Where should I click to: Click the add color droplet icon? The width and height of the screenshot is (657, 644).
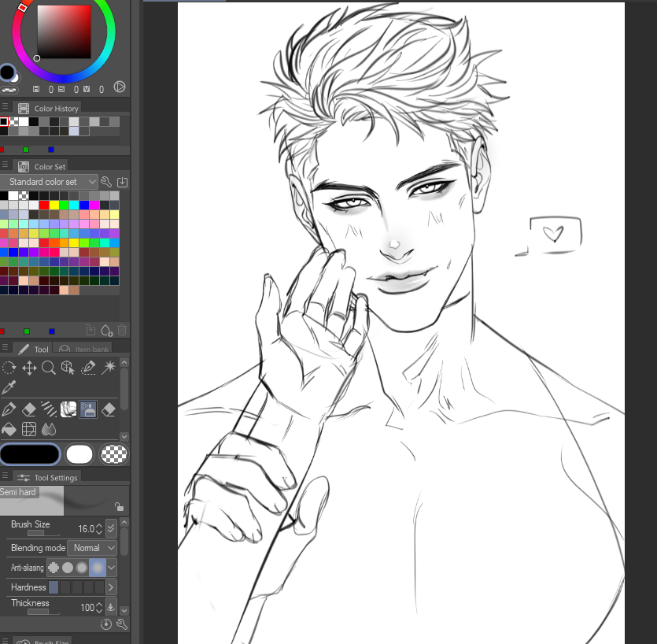pyautogui.click(x=107, y=331)
